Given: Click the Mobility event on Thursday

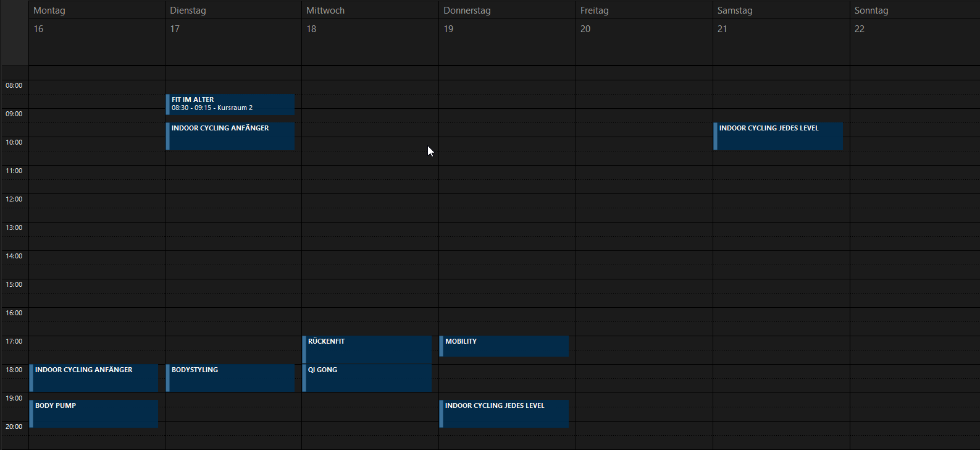Looking at the screenshot, I should coord(504,346).
